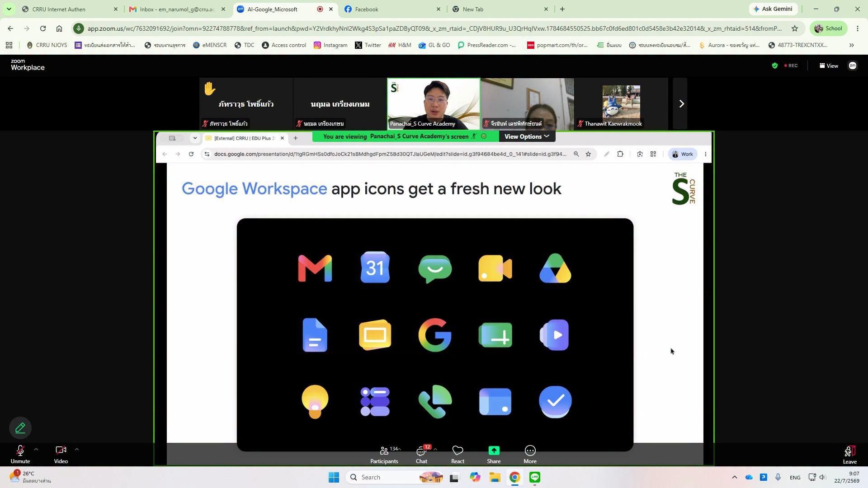Open a new Chrome tab
This screenshot has height=488, width=868.
562,9
